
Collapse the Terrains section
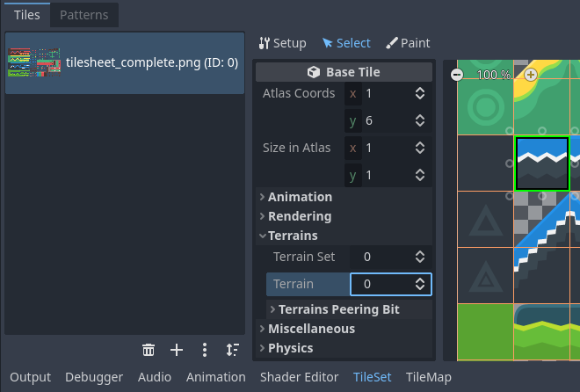coord(293,236)
